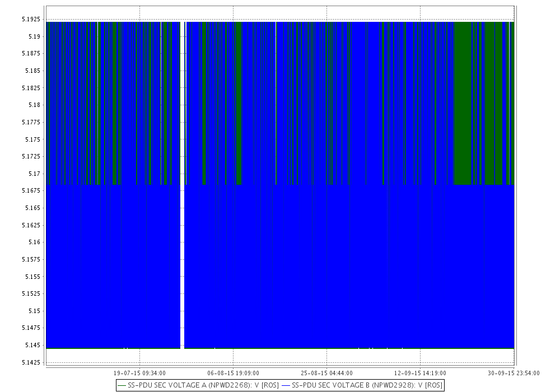The width and height of the screenshot is (560, 392).
Task: Click legend entry SS-PDU SEC VOLTAGE A (NPWD2268)
Action: 198,385
